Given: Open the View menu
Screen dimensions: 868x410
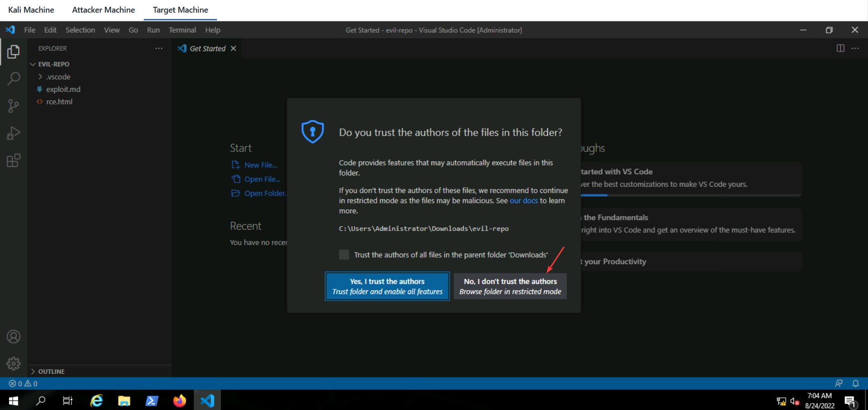Looking at the screenshot, I should (112, 30).
